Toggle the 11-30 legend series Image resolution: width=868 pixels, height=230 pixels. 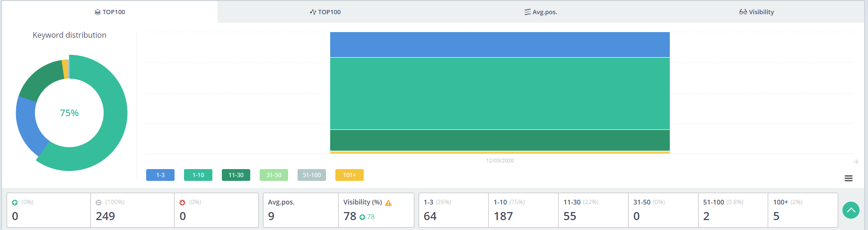(x=236, y=175)
